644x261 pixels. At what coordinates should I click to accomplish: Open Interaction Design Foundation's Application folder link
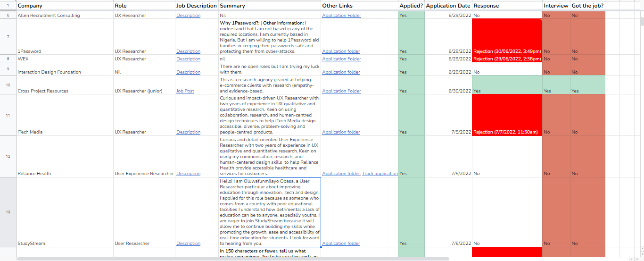pyautogui.click(x=341, y=72)
